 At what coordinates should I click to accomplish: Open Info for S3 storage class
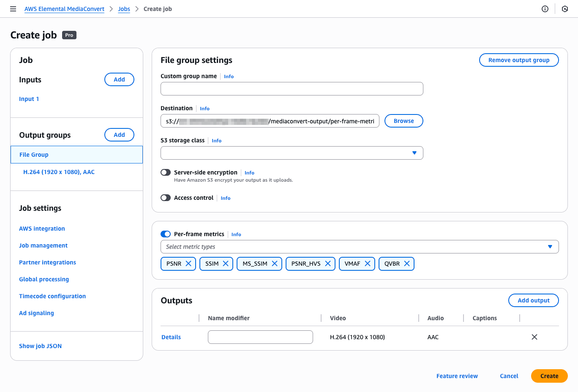click(216, 141)
